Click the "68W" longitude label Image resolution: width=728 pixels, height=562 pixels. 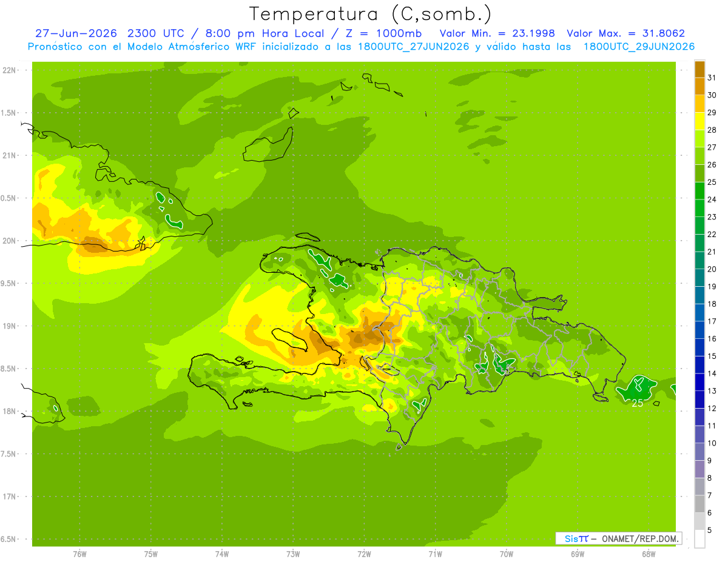pyautogui.click(x=649, y=554)
